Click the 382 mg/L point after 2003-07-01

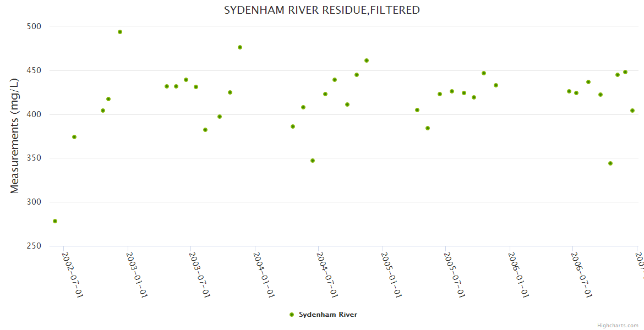click(205, 130)
